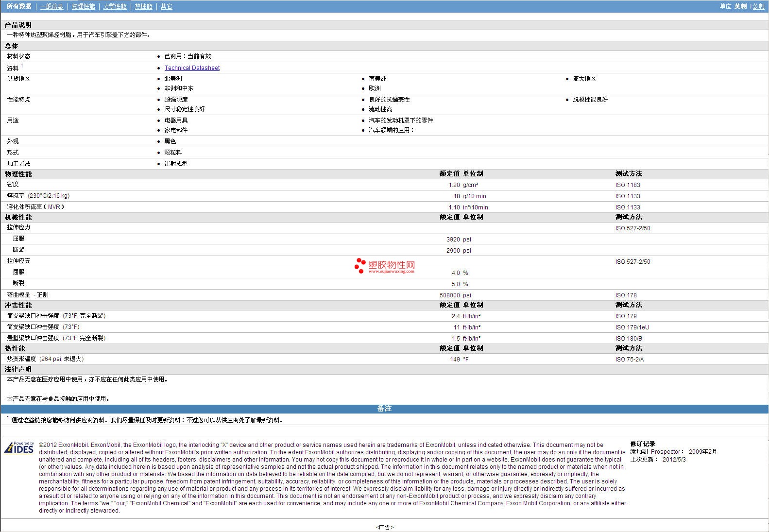The height and width of the screenshot is (532, 769).
Task: Click the red dots watermark logo
Action: (360, 265)
